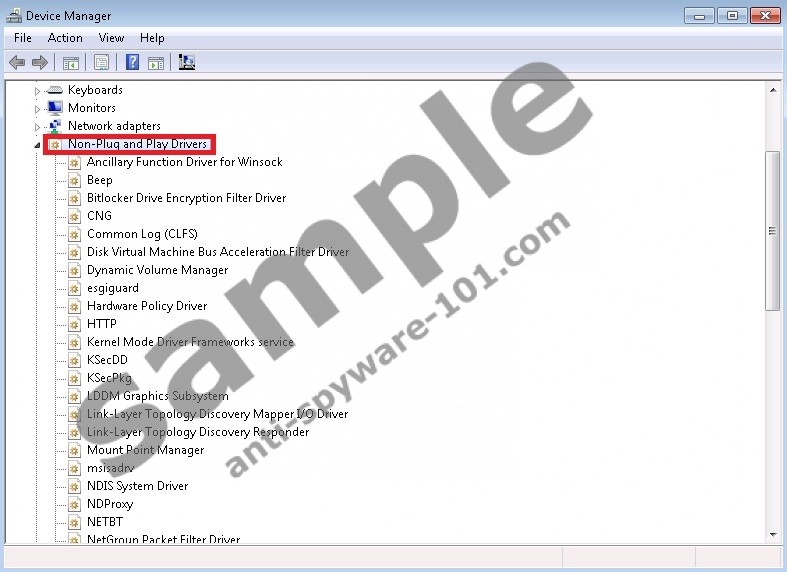
Task: Select the esgiguard driver entry
Action: (112, 288)
